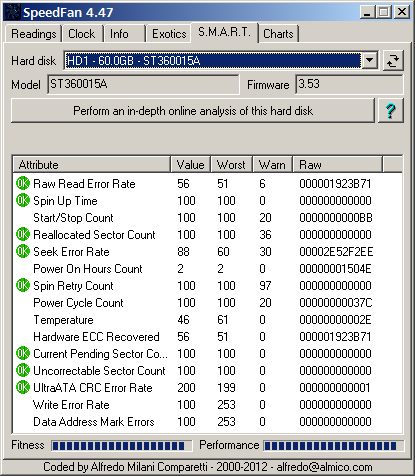Perform an in-depth online analysis button

click(x=193, y=111)
